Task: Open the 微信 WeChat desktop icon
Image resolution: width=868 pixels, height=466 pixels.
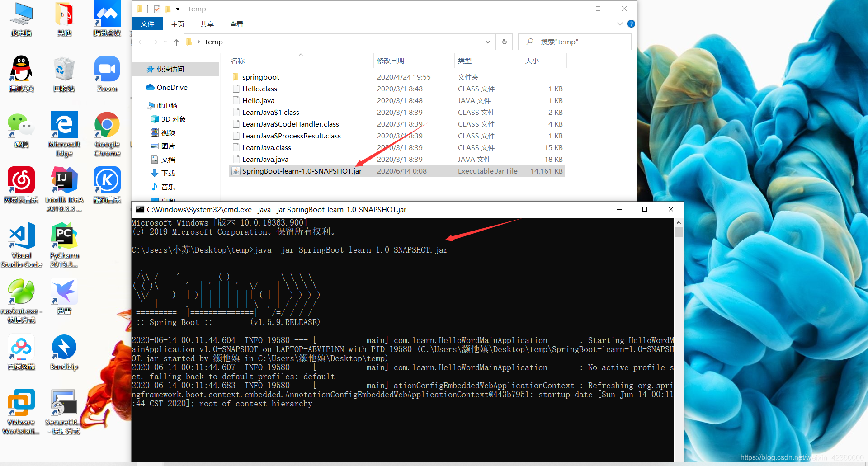Action: pyautogui.click(x=21, y=130)
